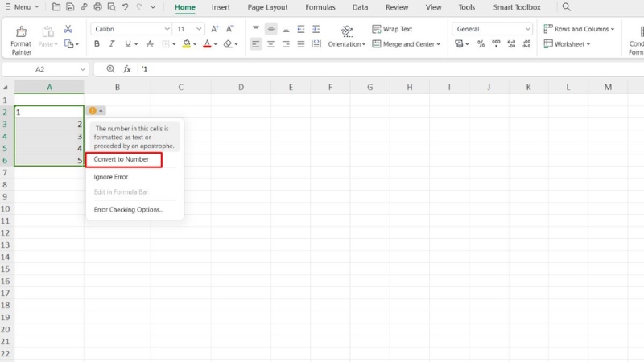Click the Search magnifier icon in tab bar
Image resolution: width=644 pixels, height=362 pixels.
567,7
